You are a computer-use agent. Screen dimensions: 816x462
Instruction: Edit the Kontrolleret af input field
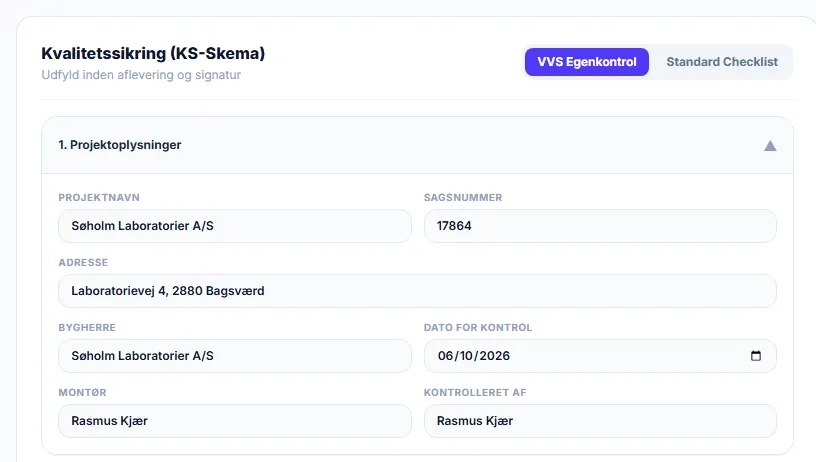tap(600, 421)
